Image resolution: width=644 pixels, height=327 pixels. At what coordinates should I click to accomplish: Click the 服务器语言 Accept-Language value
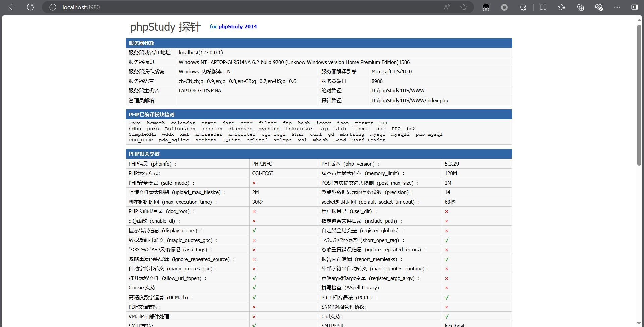[237, 81]
